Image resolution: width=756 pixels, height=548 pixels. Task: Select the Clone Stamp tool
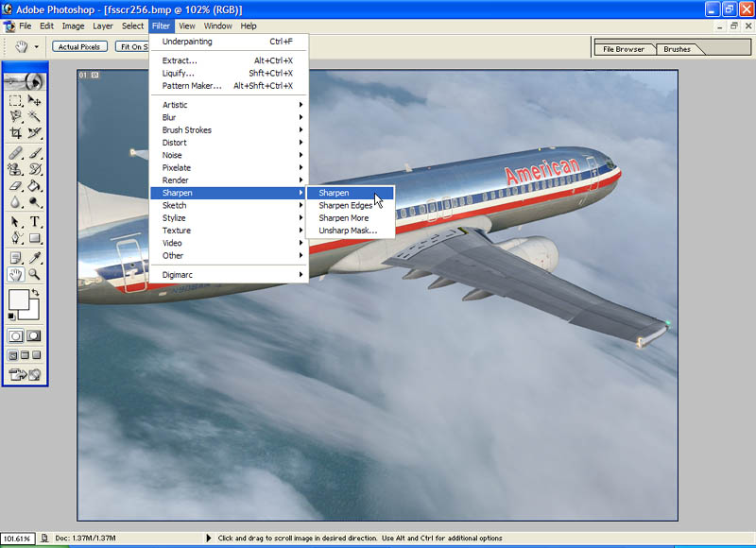(16, 169)
